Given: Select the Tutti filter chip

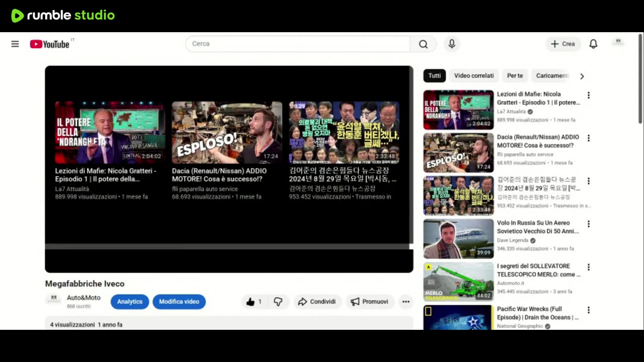Looking at the screenshot, I should (x=435, y=76).
